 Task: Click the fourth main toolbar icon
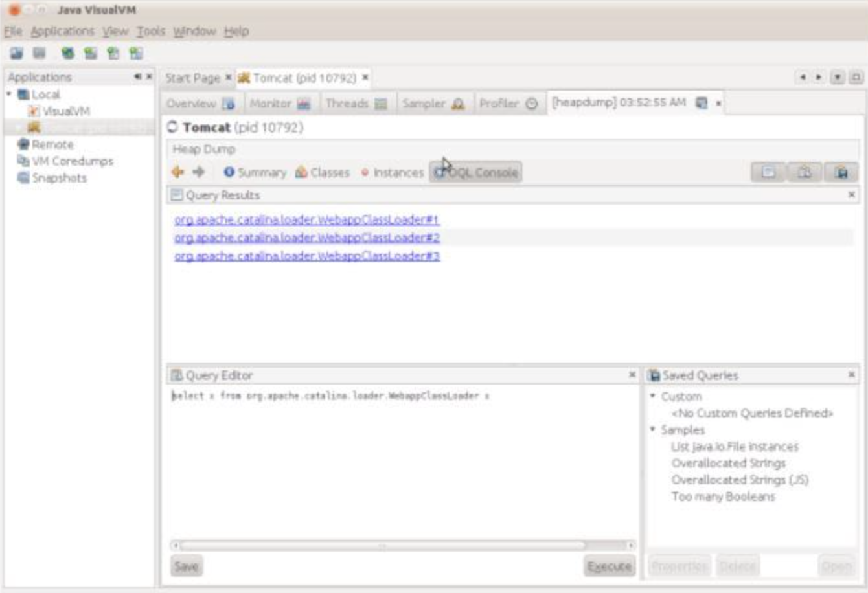pyautogui.click(x=90, y=53)
